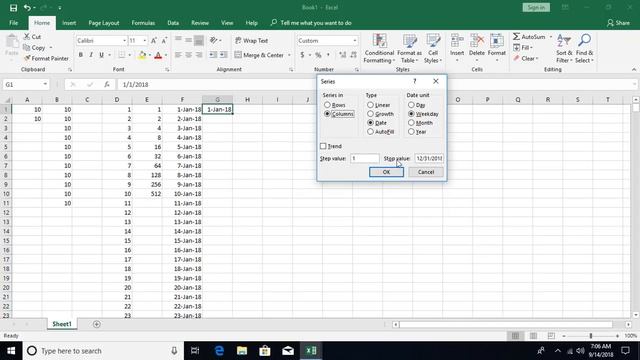Click the Insert Function fx icon
The width and height of the screenshot is (640, 360).
[107, 84]
